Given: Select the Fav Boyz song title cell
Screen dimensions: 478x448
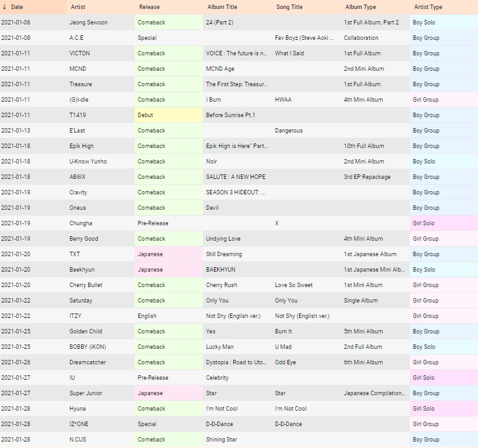Looking at the screenshot, I should tap(307, 38).
